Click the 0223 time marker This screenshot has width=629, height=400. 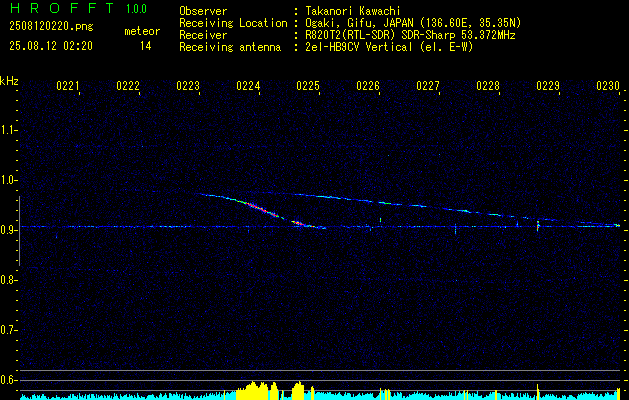click(188, 86)
